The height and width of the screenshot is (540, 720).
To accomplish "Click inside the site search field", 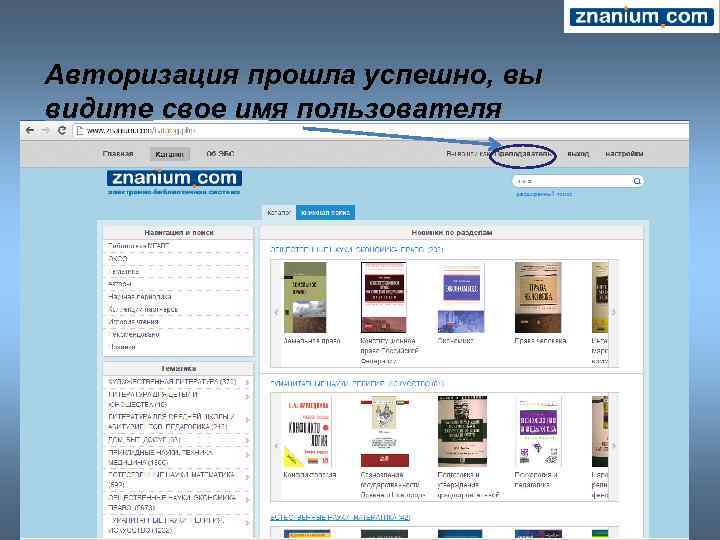I will tap(573, 181).
